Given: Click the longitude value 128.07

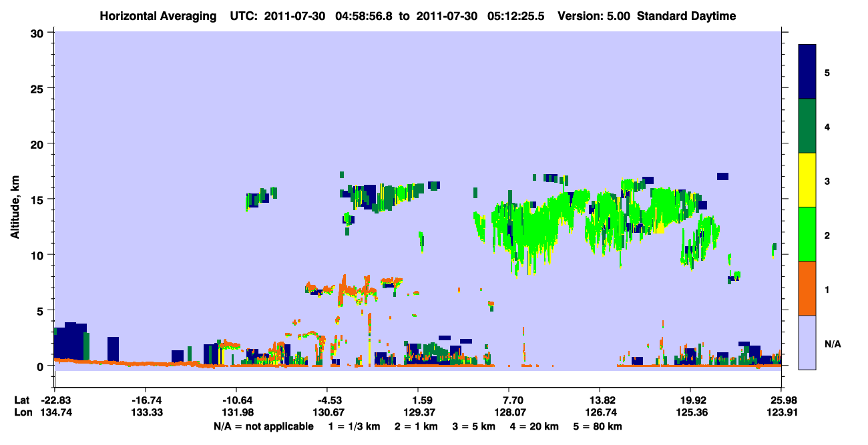Looking at the screenshot, I should 509,412.
